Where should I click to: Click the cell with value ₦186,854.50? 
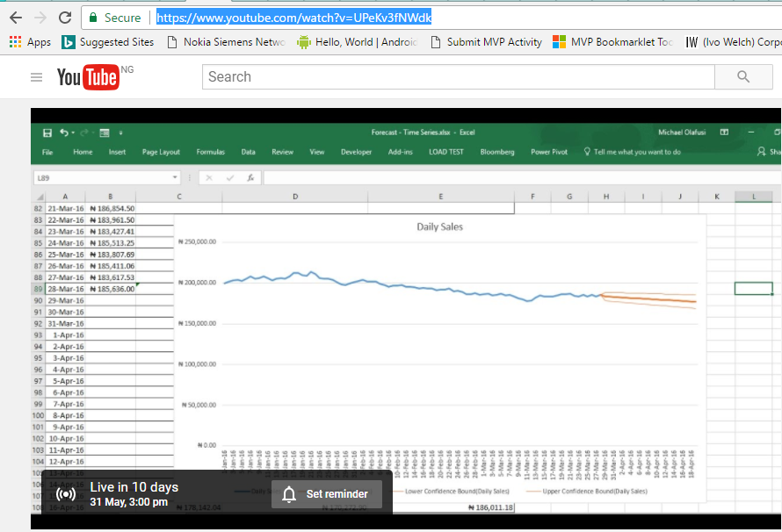(111, 209)
